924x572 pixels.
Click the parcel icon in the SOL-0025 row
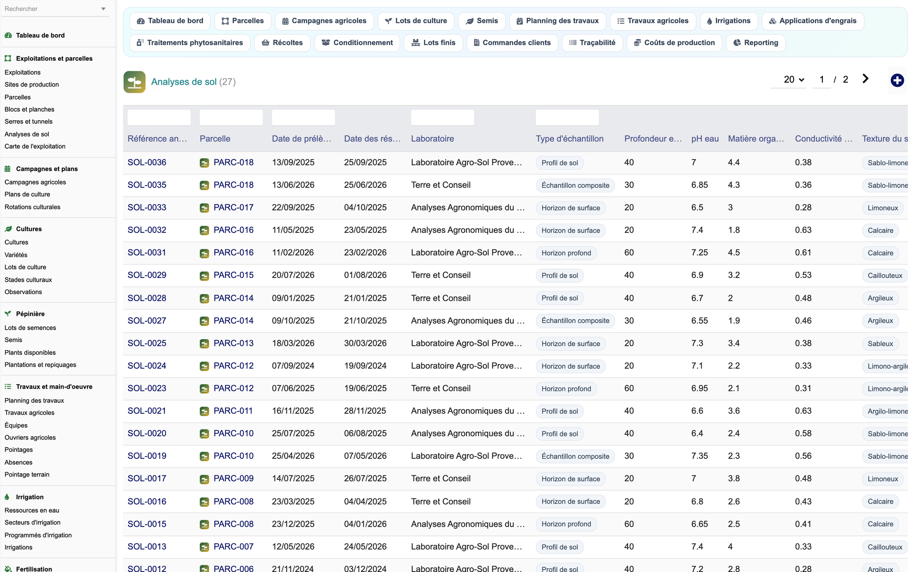(204, 343)
